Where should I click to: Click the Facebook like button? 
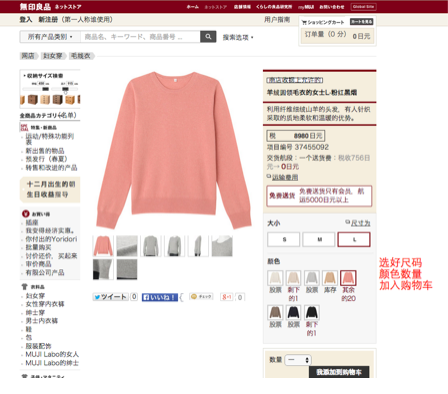pyautogui.click(x=160, y=297)
